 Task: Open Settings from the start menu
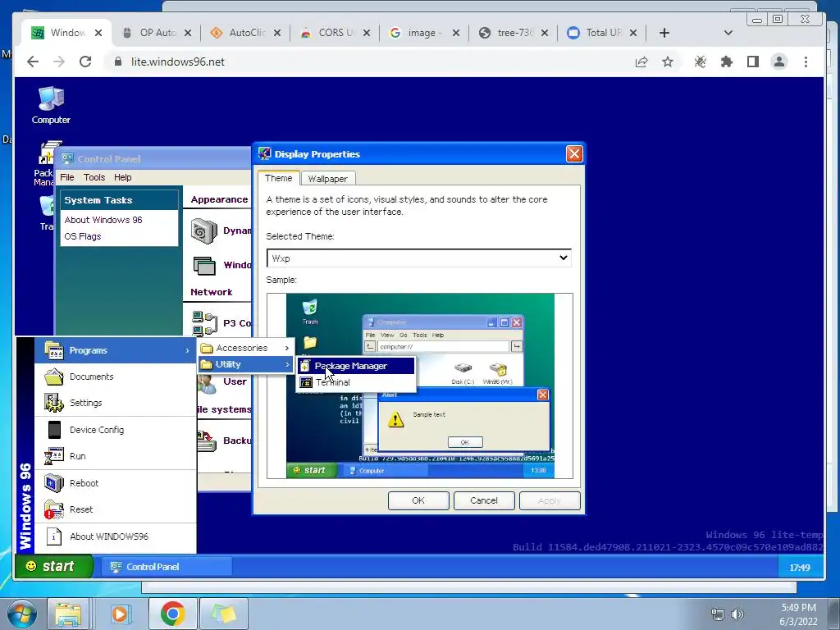point(115,403)
